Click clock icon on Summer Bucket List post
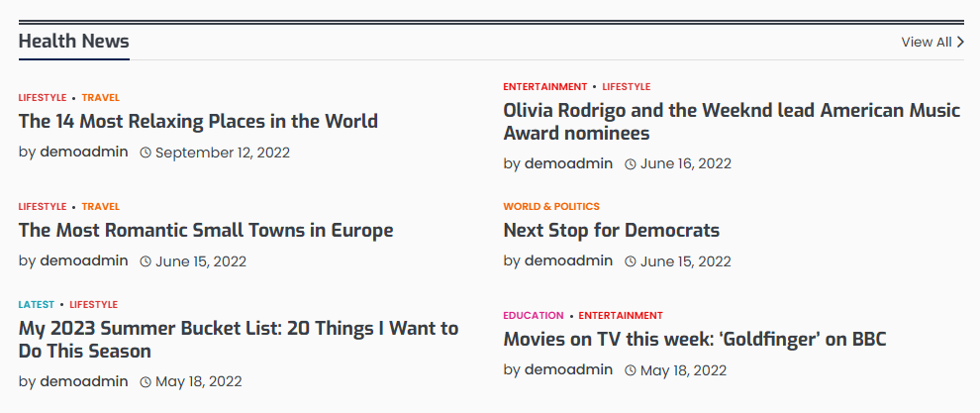Viewport: 980px width, 413px height. coord(146,381)
